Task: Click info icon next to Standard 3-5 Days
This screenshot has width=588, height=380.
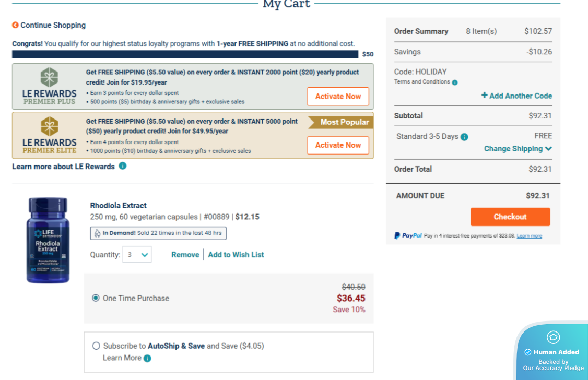Action: click(x=464, y=137)
